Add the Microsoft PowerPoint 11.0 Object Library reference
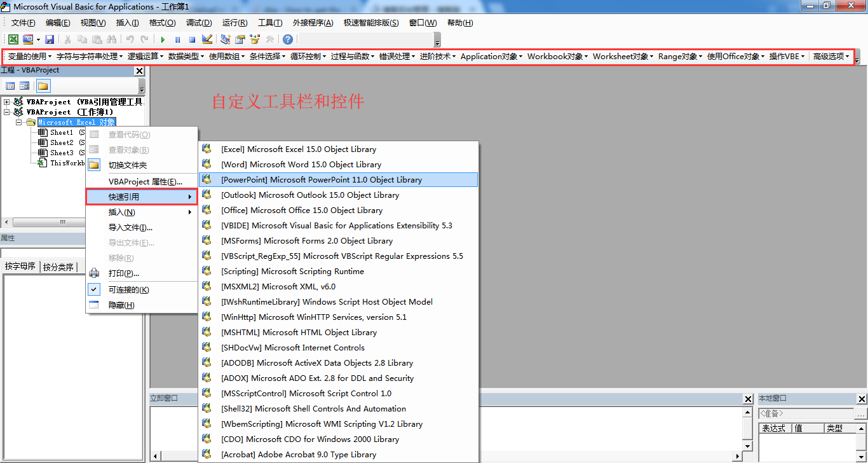 click(339, 180)
